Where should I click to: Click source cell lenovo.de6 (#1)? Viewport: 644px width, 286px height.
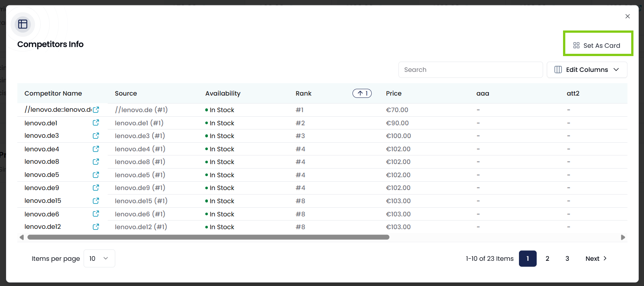pyautogui.click(x=140, y=214)
